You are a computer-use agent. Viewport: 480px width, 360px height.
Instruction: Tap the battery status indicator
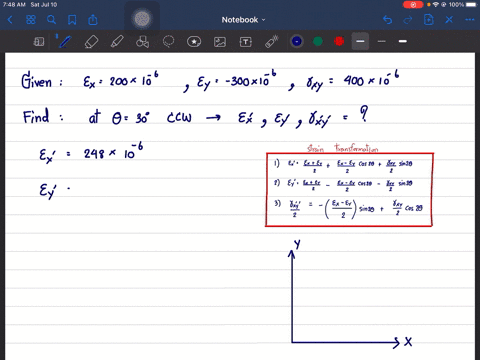pyautogui.click(x=471, y=5)
